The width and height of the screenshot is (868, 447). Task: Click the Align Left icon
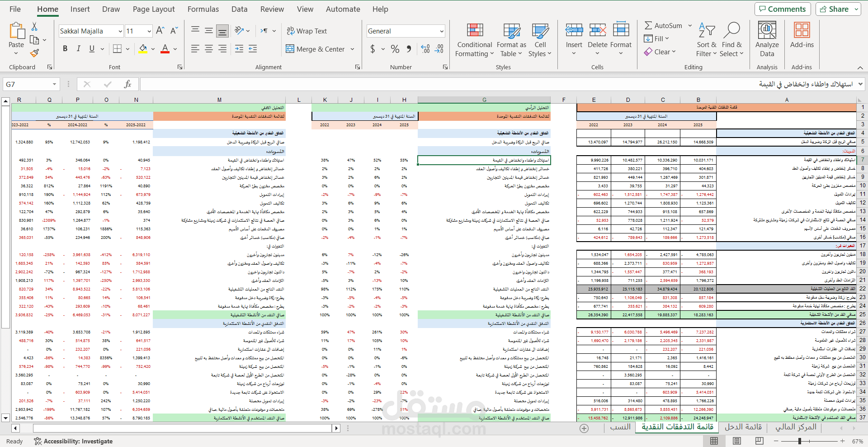click(x=195, y=49)
